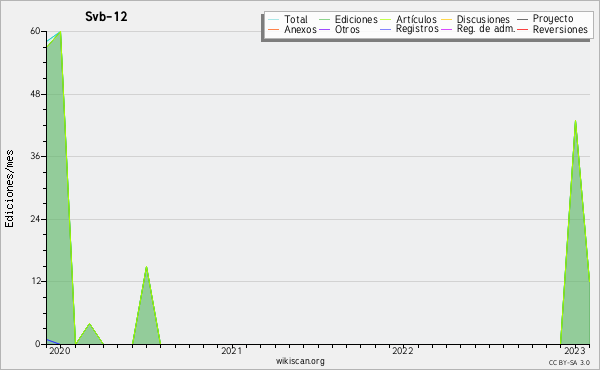Click the y-axis value 24

(35, 219)
